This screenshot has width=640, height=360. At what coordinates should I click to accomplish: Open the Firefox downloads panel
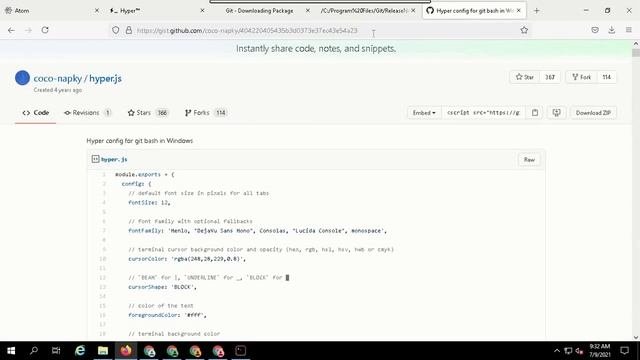611,30
